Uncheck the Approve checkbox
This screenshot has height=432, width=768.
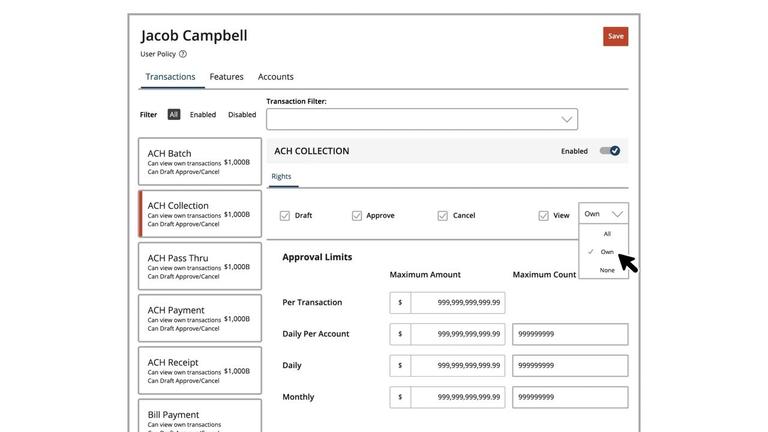357,216
